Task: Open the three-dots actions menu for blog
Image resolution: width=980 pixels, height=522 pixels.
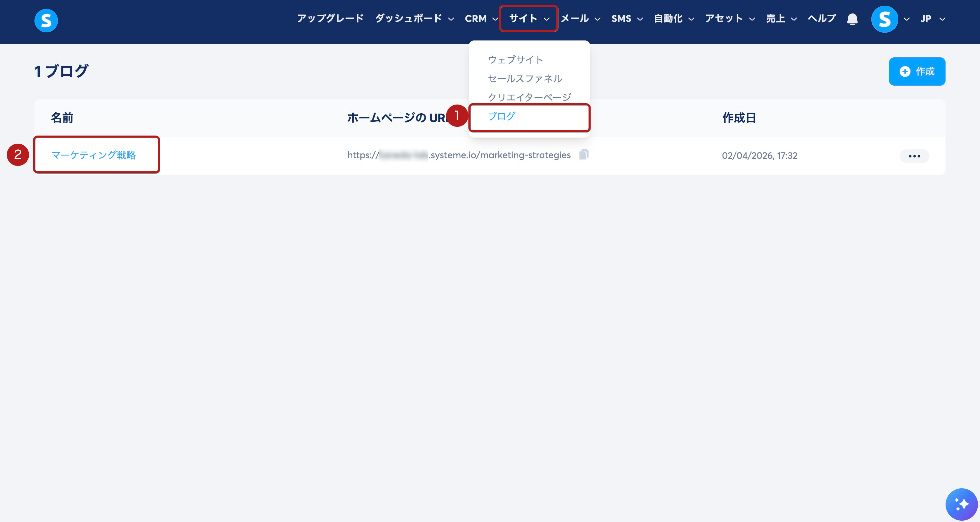Action: [x=914, y=156]
